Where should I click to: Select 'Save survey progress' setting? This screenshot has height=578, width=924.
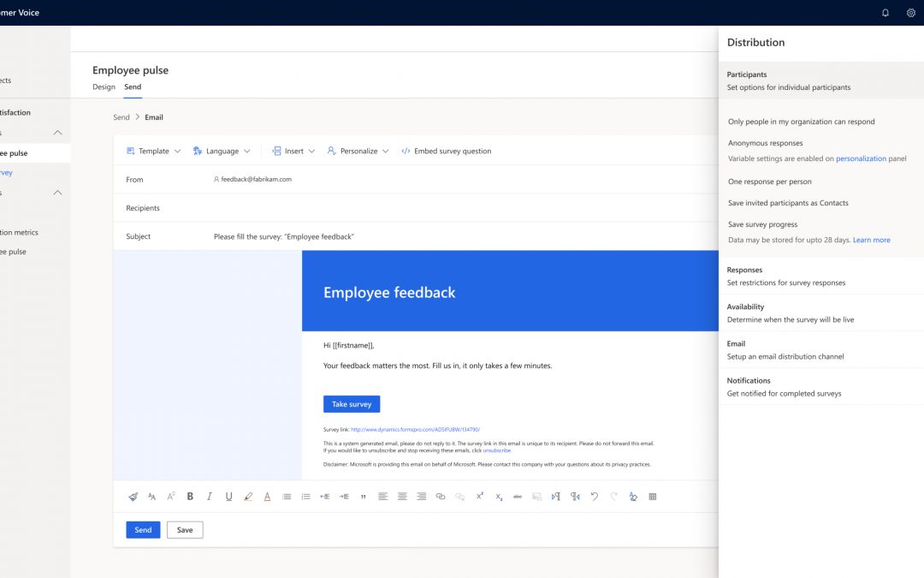tap(762, 224)
